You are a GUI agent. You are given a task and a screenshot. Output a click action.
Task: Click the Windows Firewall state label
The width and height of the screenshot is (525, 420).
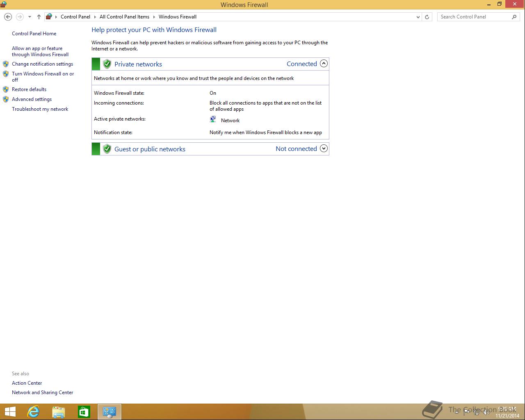tap(119, 93)
